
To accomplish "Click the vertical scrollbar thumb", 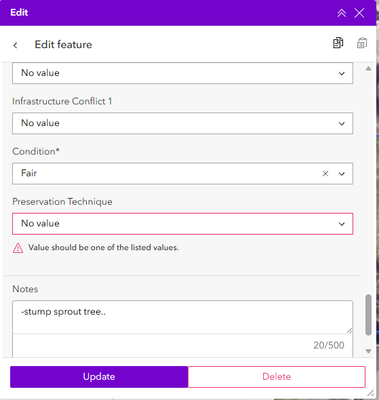I will pyautogui.click(x=368, y=315).
